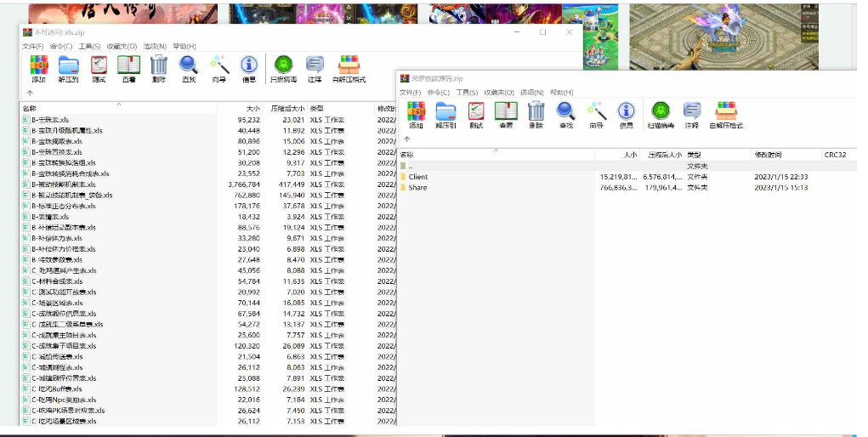Click Comment icon in Client/Share archive window

click(x=692, y=115)
